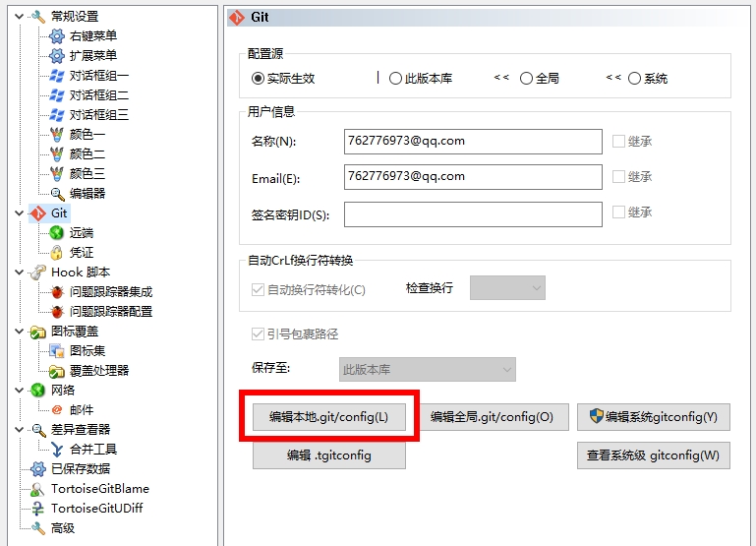Image resolution: width=756 pixels, height=546 pixels.
Task: Select the 系统 radio button
Action: pyautogui.click(x=634, y=78)
